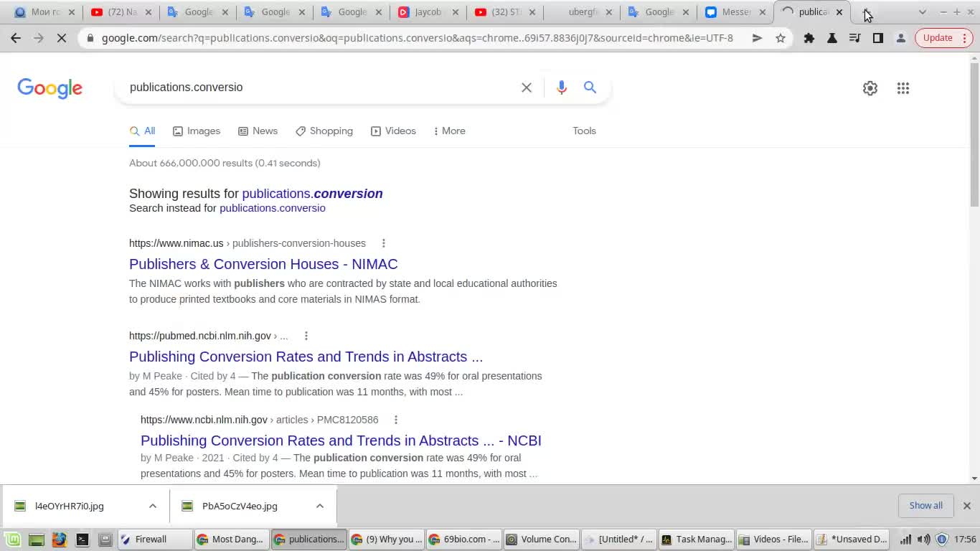Open the panel file manager launcher
The width and height of the screenshot is (980, 551).
pos(105,540)
